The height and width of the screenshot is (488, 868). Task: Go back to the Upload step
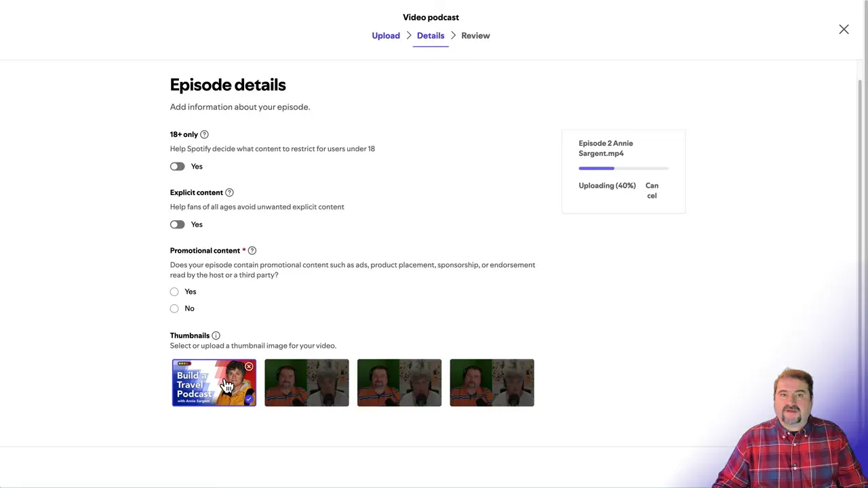[x=386, y=35]
